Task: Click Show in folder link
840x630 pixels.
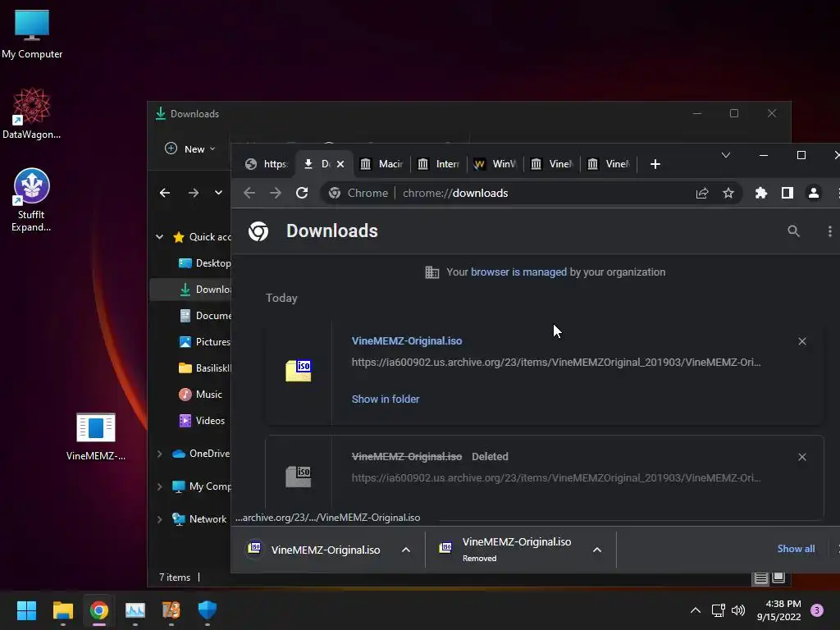Action: 386,399
